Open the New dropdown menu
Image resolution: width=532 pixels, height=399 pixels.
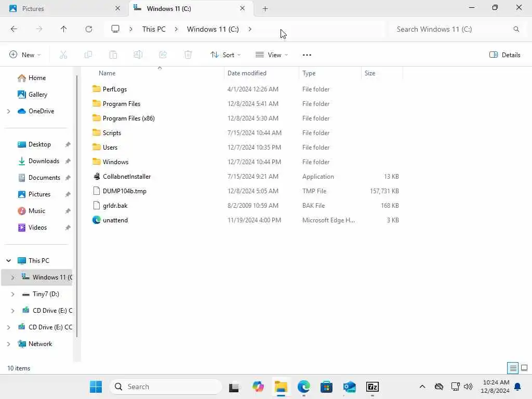25,55
